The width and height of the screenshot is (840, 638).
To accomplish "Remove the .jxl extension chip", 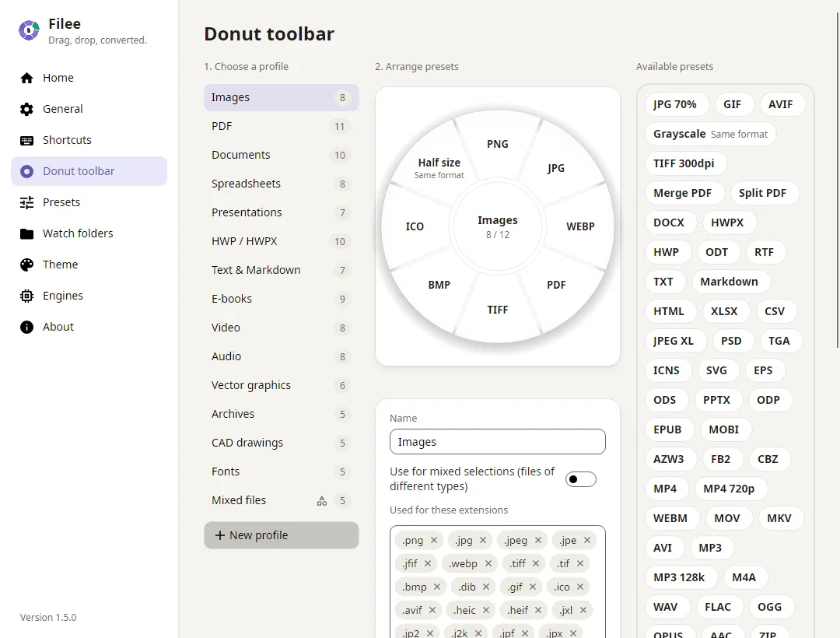I will pos(583,610).
